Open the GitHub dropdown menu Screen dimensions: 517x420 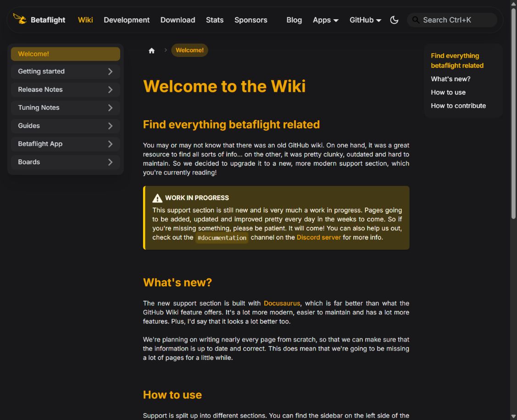365,20
